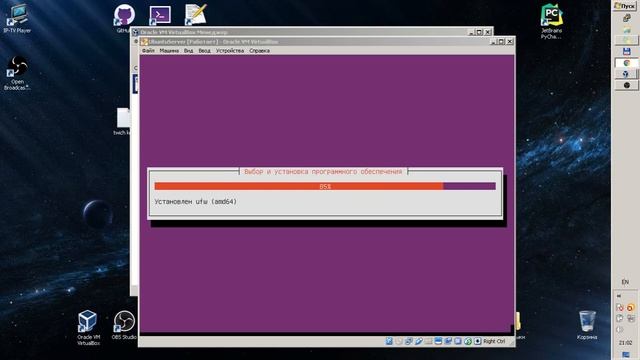
Task: Click the Пуск start button
Action: coord(625,6)
